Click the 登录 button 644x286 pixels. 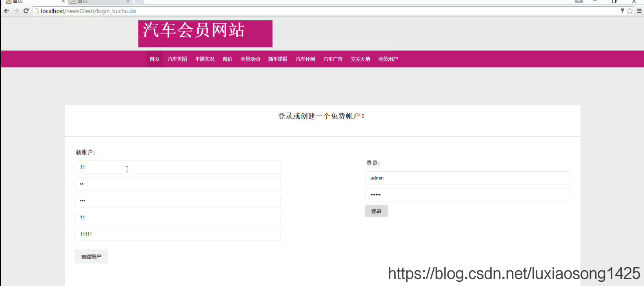377,211
